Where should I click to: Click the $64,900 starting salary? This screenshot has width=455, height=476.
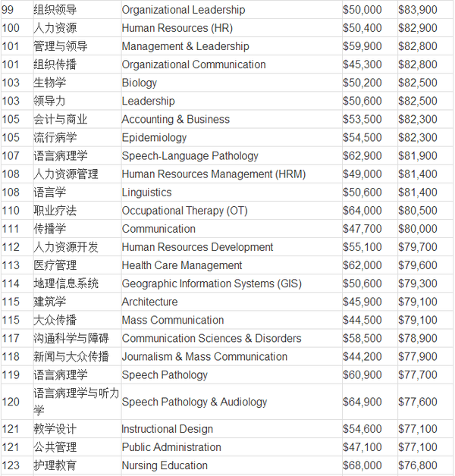362,402
